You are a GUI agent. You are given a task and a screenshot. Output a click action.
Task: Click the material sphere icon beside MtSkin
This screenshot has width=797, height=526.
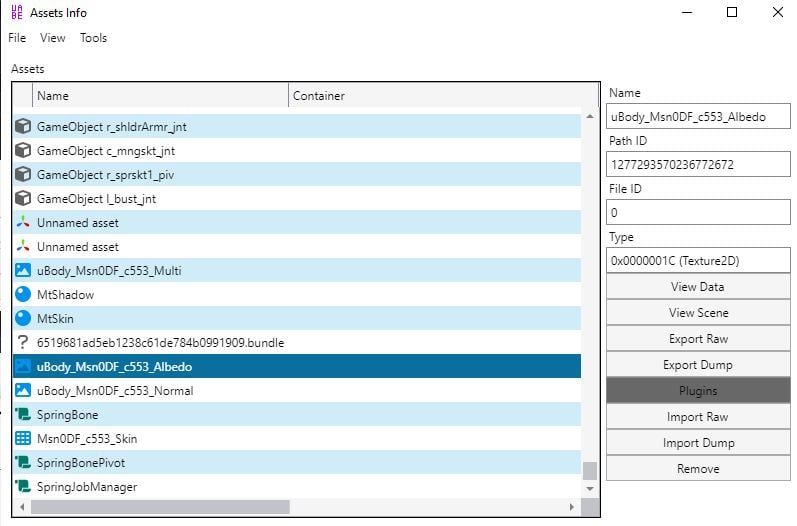(x=23, y=318)
